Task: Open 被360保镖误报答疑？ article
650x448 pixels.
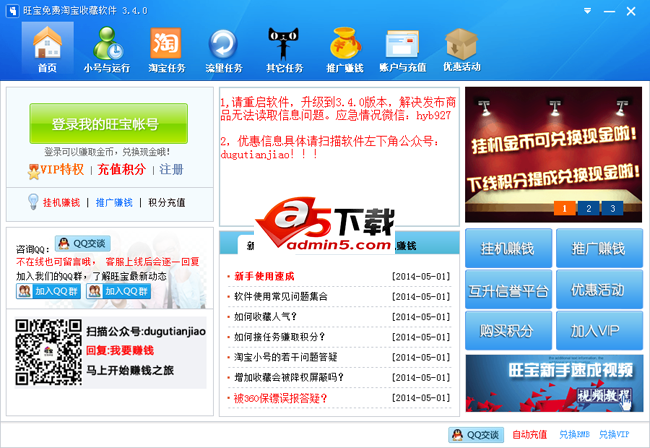Action: coord(281,398)
